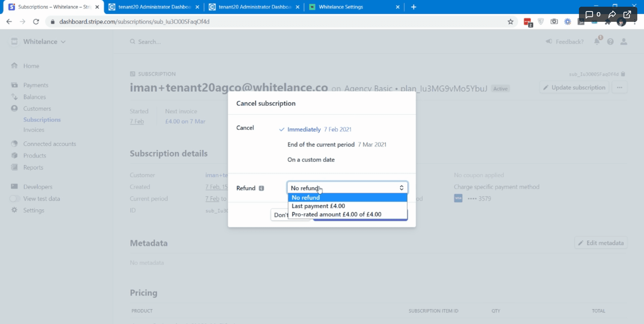
Task: Choose Pro-rated amount £4.00 option
Action: 347,214
